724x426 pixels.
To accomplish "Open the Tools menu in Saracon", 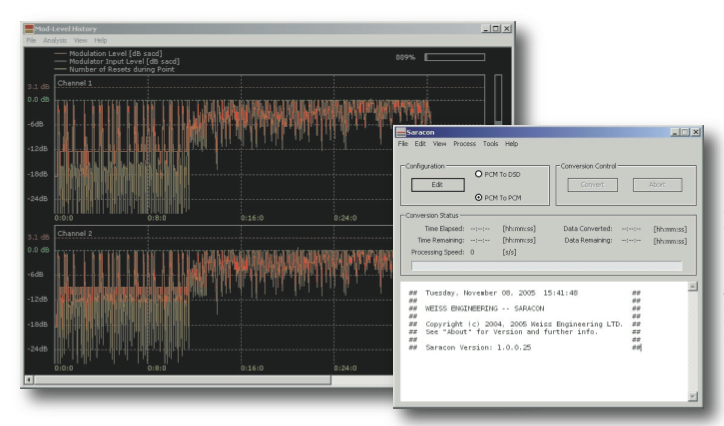I will (490, 144).
